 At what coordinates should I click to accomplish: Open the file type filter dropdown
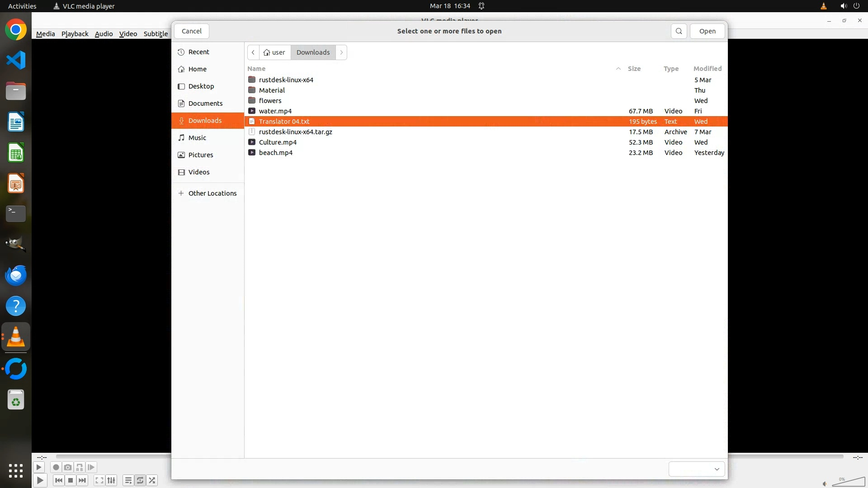tap(697, 469)
